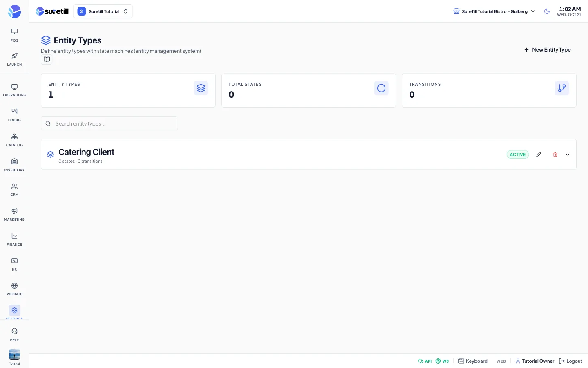Open the HR section
Viewport: 588px width, 368px height.
click(x=14, y=265)
